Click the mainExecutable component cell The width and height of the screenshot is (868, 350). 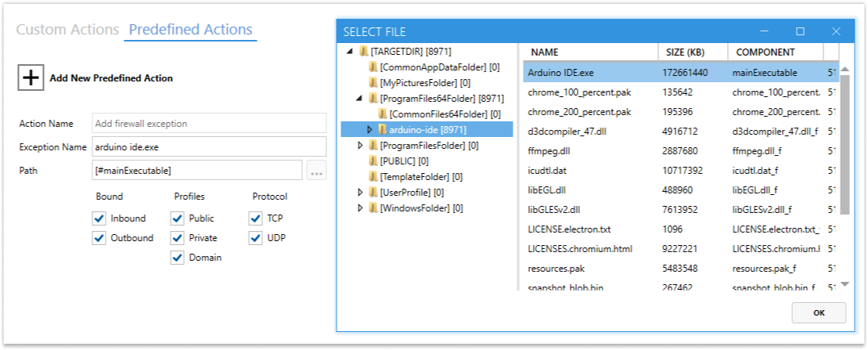pyautogui.click(x=765, y=73)
